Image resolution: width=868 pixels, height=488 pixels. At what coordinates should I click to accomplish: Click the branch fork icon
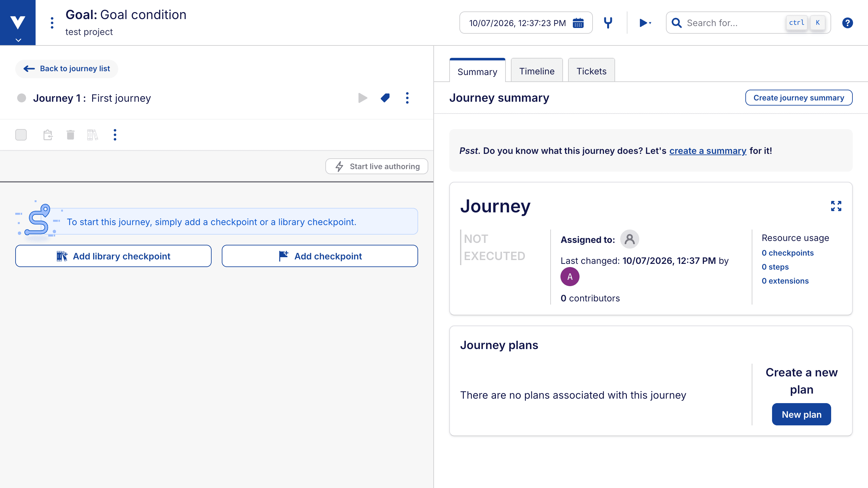tap(608, 23)
